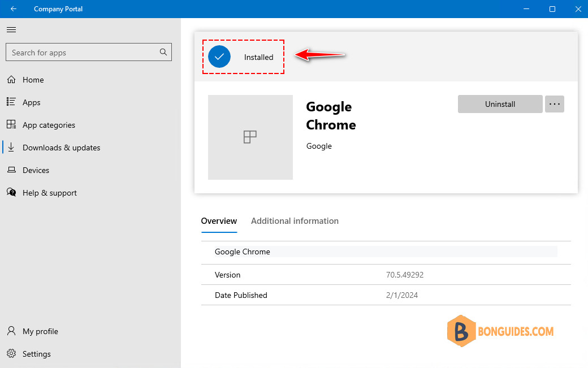Image resolution: width=588 pixels, height=368 pixels.
Task: Click the Help & support chat icon
Action: tap(11, 192)
